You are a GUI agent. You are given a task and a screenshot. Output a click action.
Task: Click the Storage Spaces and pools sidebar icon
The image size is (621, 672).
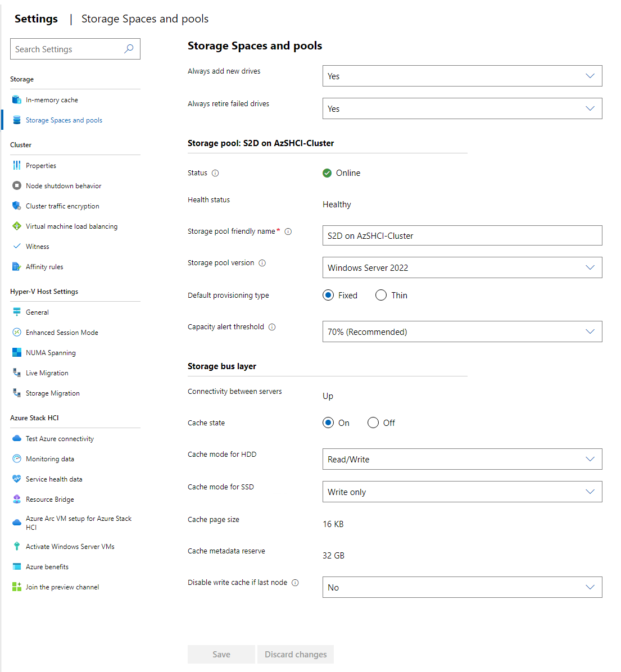click(16, 120)
